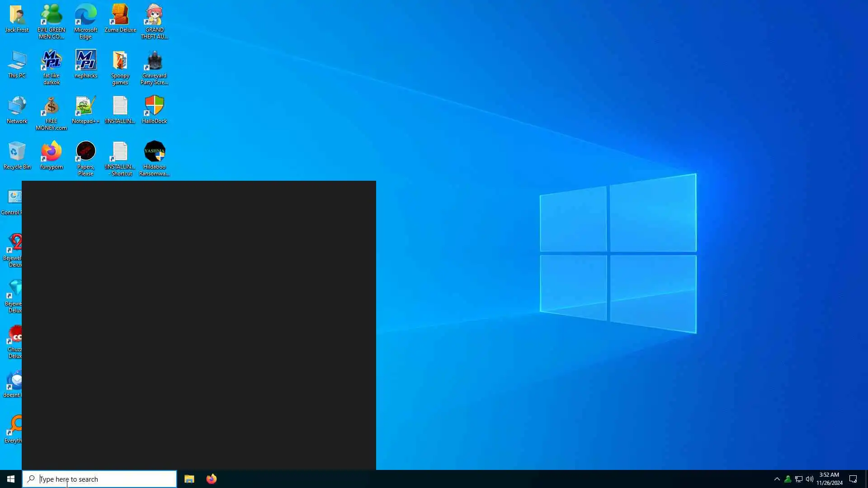This screenshot has width=868, height=488.
Task: Select the FREE MONEY.com money bag icon
Action: click(51, 107)
